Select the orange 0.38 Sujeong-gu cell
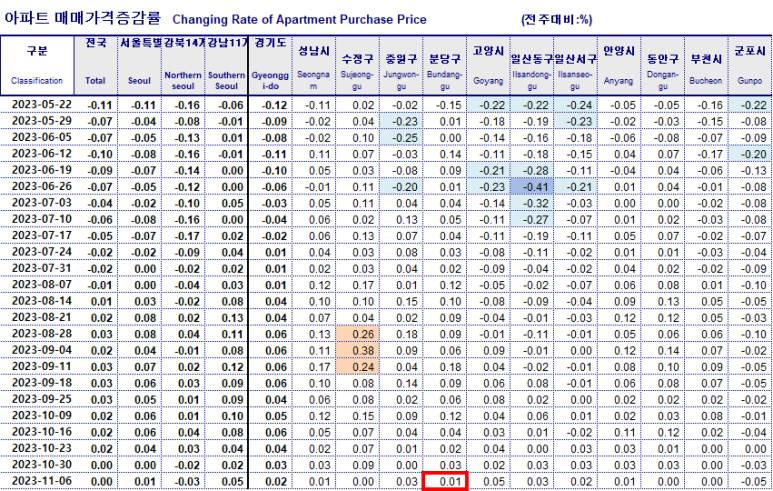This screenshot has height=491, width=773. [x=357, y=351]
